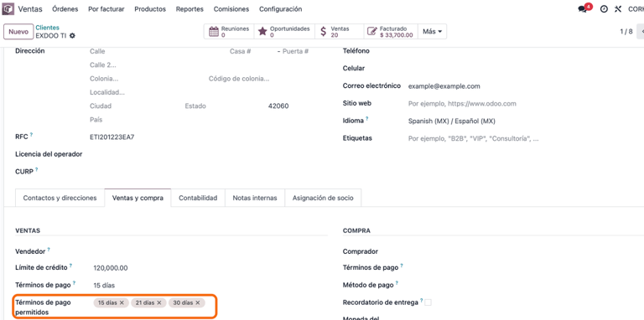Viewport: 644px width, 320px height.
Task: Open the developer tools wrench icon
Action: (618, 9)
